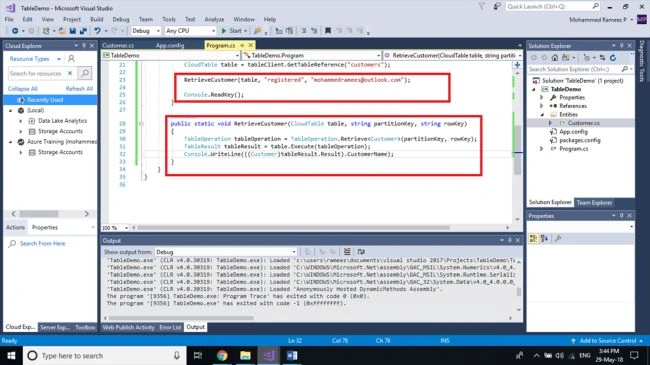Click the Alphabetical sort icon in Properties
The height and width of the screenshot is (365, 650).
[544, 238]
